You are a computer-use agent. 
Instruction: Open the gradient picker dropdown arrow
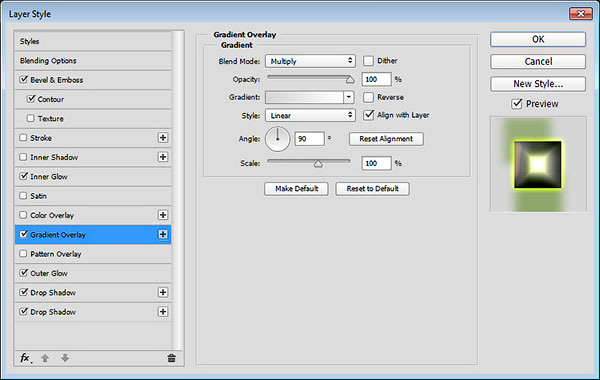[x=348, y=97]
